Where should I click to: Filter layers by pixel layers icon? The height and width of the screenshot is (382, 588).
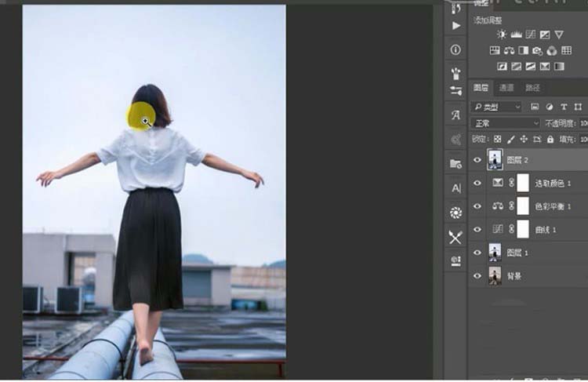point(535,107)
